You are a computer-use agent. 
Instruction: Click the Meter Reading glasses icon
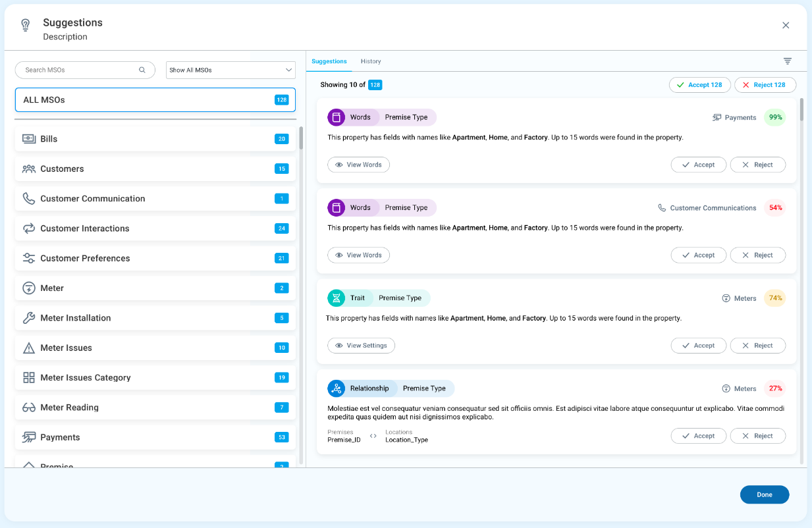[x=29, y=408]
